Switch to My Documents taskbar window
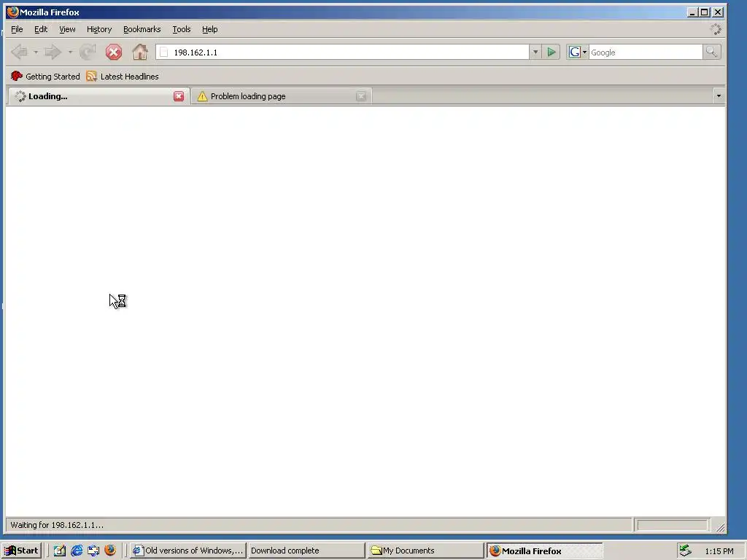Image resolution: width=747 pixels, height=560 pixels. (x=425, y=551)
